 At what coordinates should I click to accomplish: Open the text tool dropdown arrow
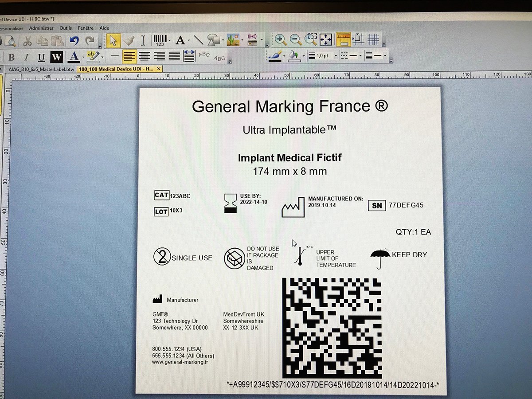(x=188, y=41)
